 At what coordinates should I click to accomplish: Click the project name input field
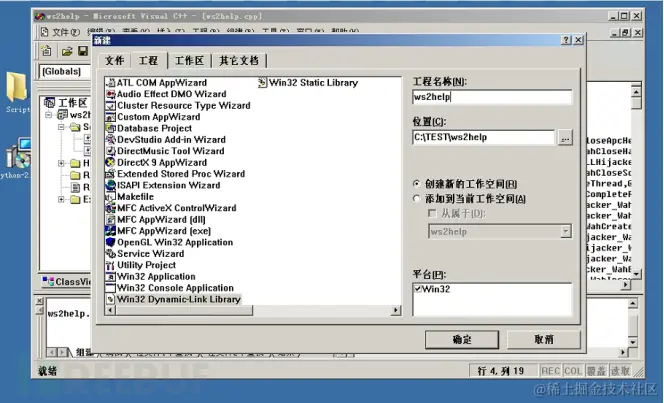point(492,97)
